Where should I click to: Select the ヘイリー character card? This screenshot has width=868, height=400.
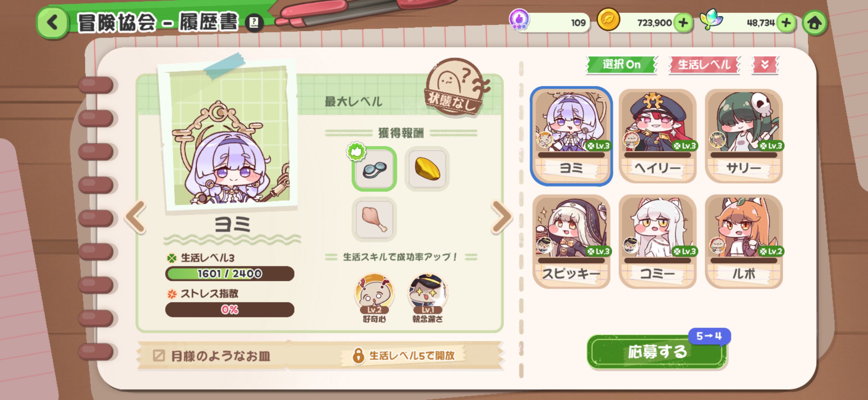pos(658,136)
